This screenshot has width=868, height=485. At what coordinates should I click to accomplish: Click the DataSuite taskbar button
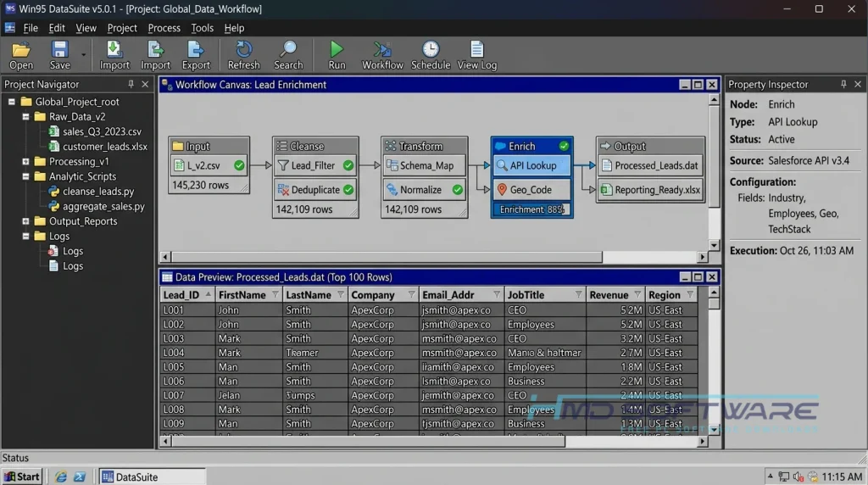153,477
